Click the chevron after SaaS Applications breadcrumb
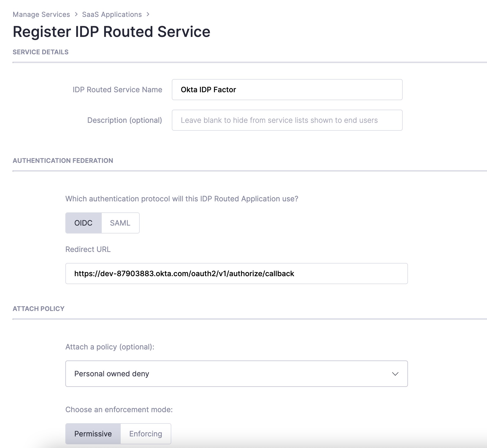 [148, 14]
